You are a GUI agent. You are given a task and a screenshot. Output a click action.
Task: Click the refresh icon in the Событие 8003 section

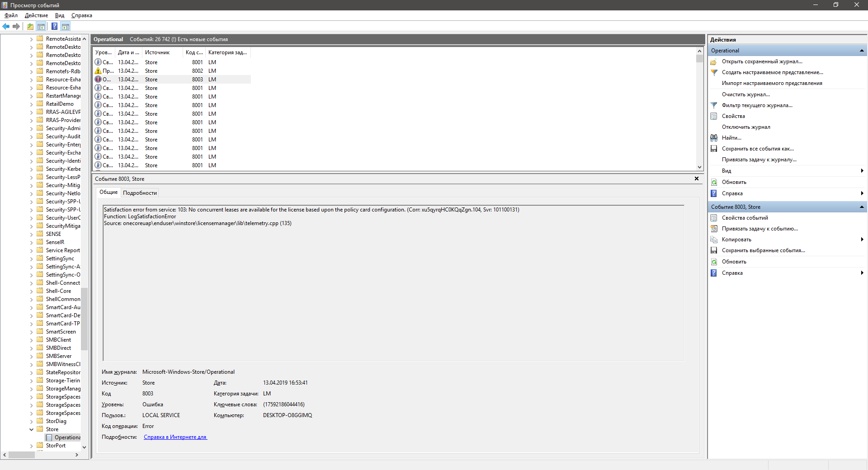(714, 262)
